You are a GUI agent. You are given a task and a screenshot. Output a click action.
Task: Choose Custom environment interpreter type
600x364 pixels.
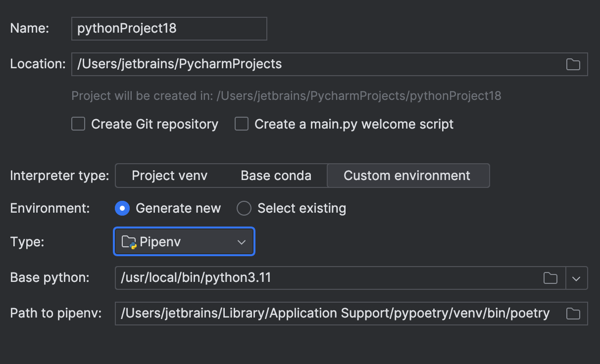click(408, 175)
